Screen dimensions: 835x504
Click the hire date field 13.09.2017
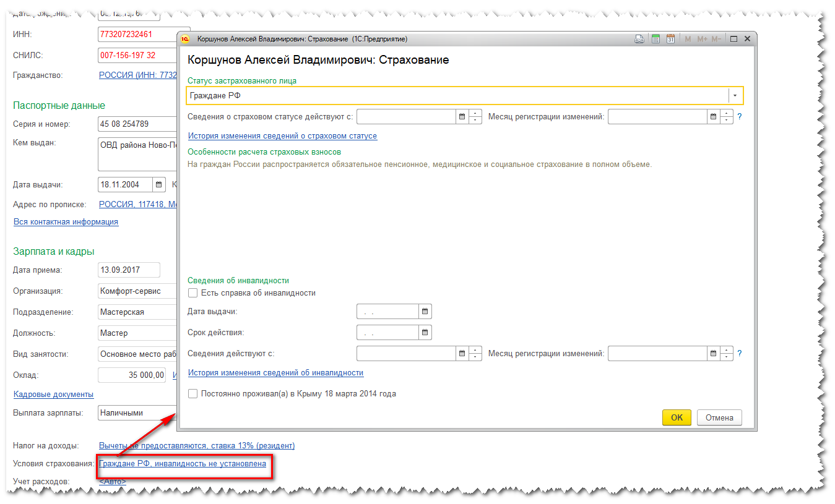point(129,270)
